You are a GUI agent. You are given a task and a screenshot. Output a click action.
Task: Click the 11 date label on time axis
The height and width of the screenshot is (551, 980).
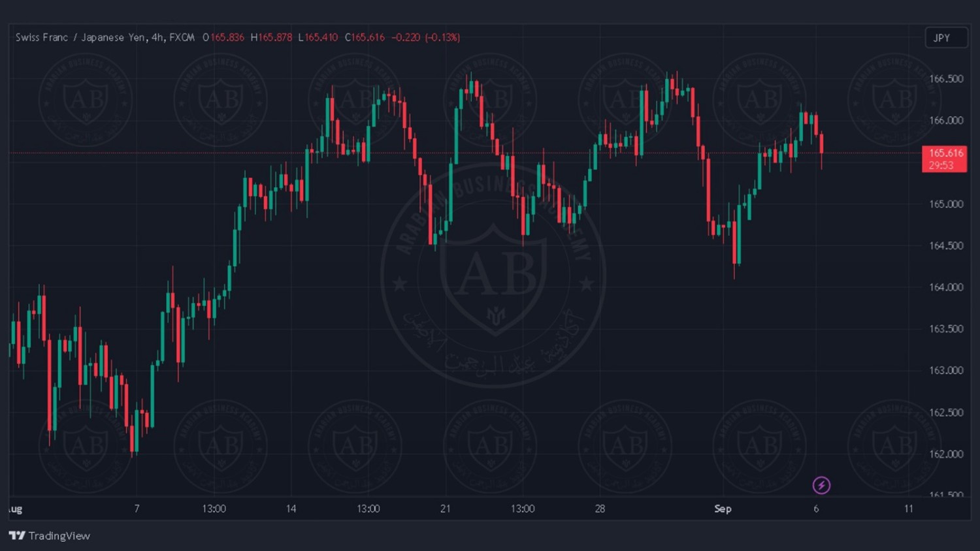pos(908,509)
